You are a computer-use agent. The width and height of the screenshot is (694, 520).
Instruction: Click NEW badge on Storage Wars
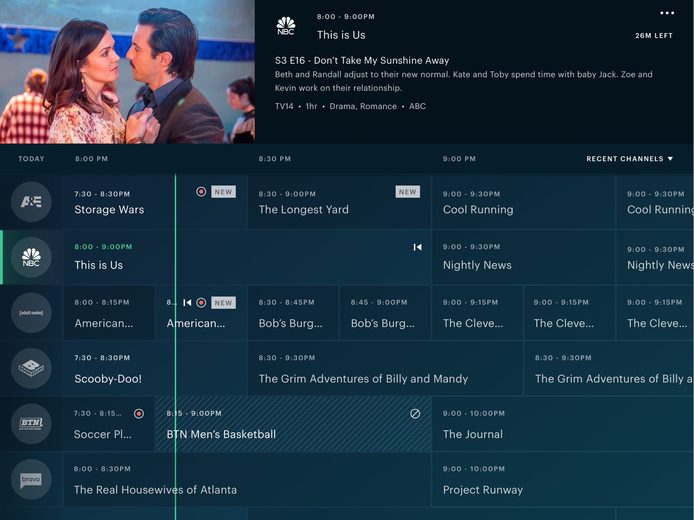coord(223,192)
